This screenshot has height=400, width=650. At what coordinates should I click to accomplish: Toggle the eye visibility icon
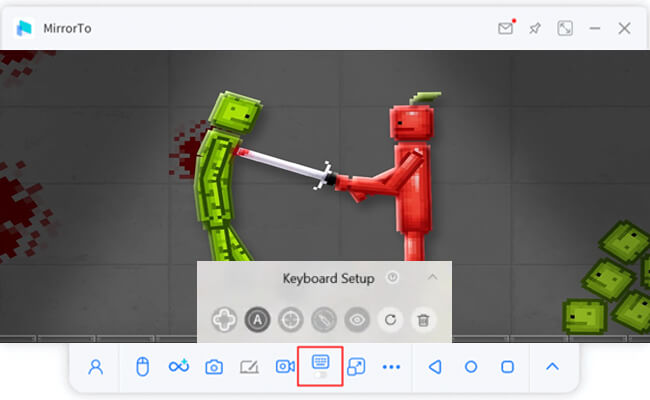356,320
